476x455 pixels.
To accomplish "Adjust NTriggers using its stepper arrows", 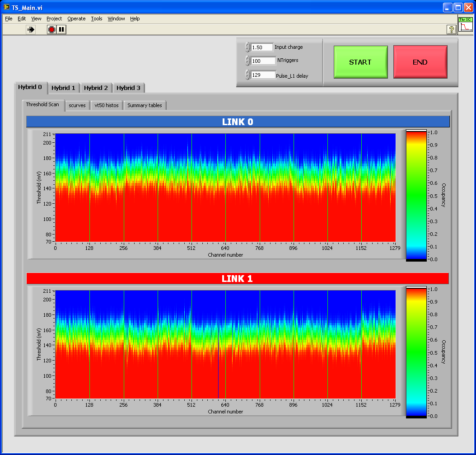I will click(247, 61).
